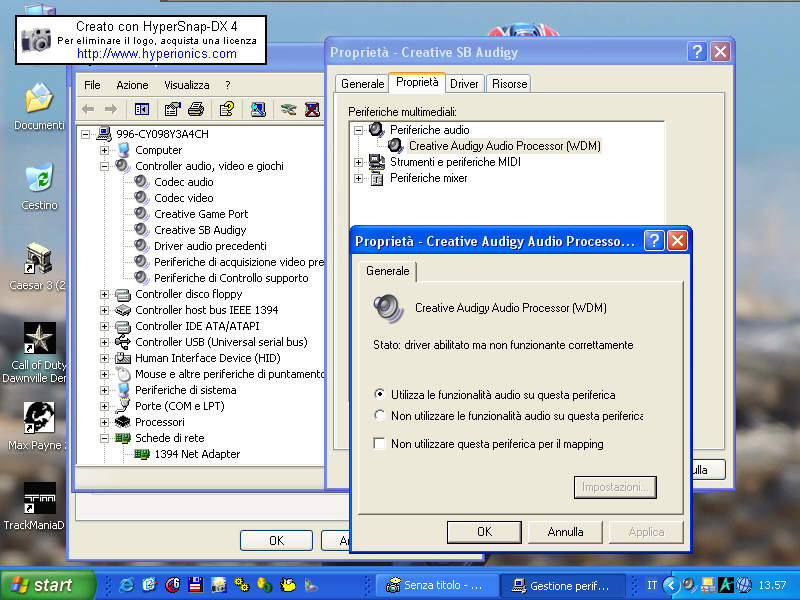Click the IT language indicator
This screenshot has height=600, width=800.
652,585
